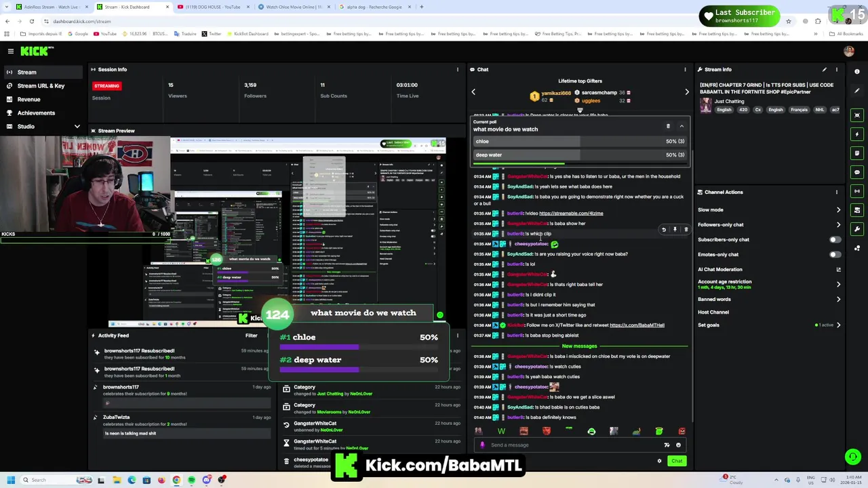The image size is (868, 488).
Task: Click the Kick logo
Action: [37, 51]
